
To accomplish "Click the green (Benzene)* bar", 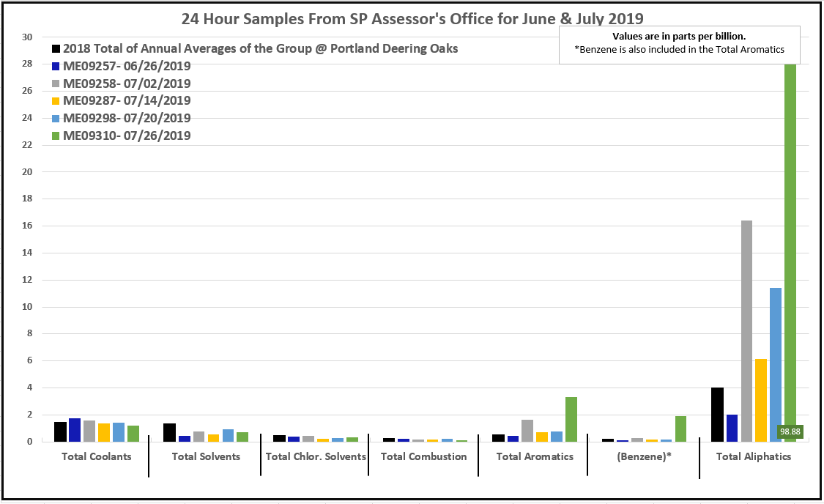I will click(x=680, y=429).
